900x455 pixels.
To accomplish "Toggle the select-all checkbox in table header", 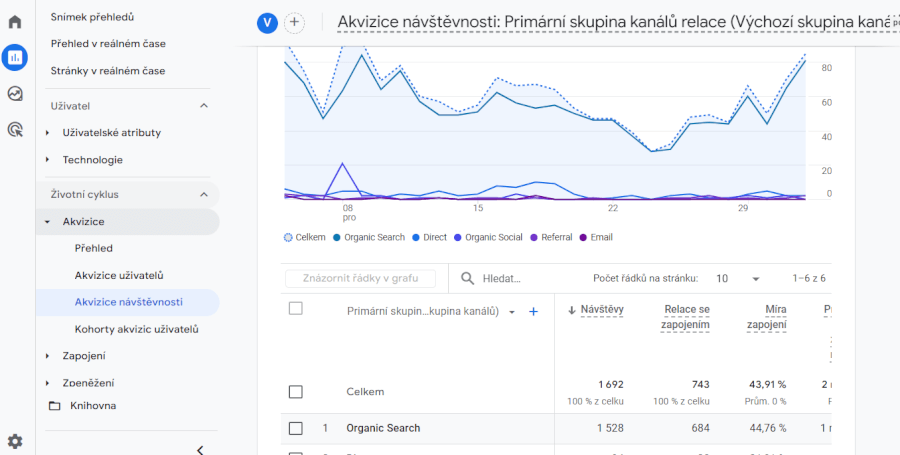I will click(x=295, y=309).
